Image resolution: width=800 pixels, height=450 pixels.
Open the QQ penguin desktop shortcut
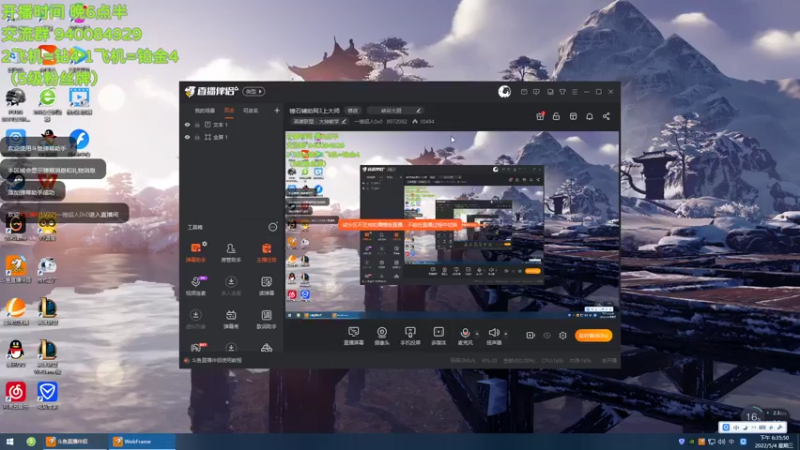pyautogui.click(x=16, y=354)
